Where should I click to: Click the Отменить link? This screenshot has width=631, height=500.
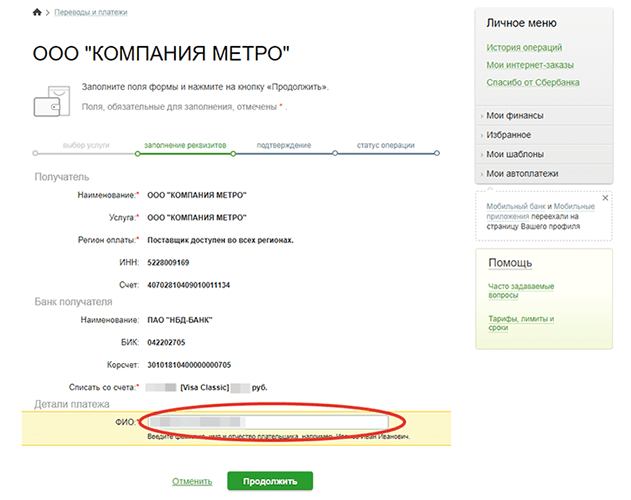point(192,481)
